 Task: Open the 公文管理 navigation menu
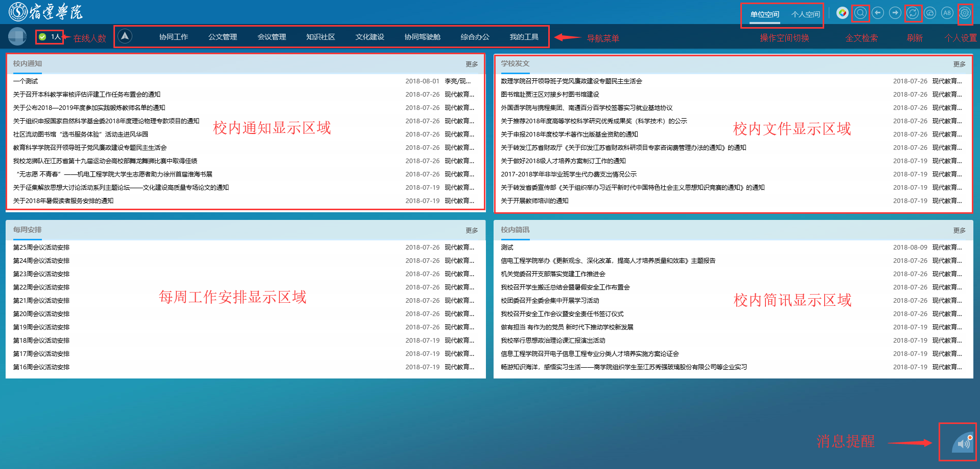pos(223,37)
